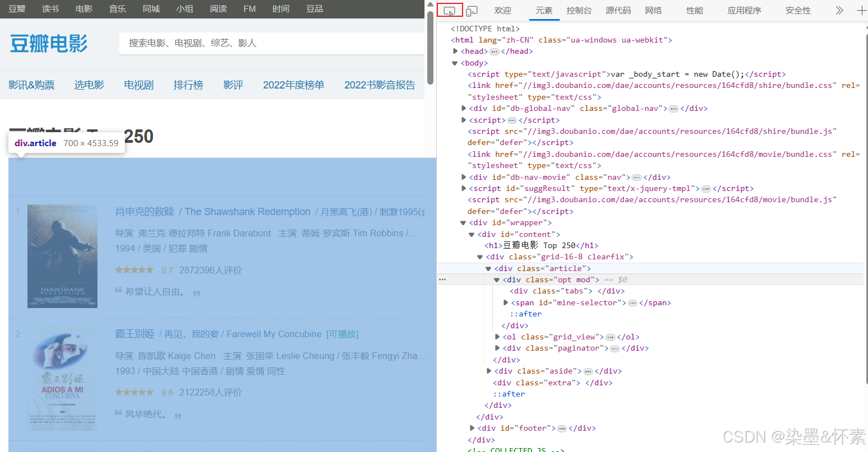Collapse the body element node
868x452 pixels.
tap(455, 63)
